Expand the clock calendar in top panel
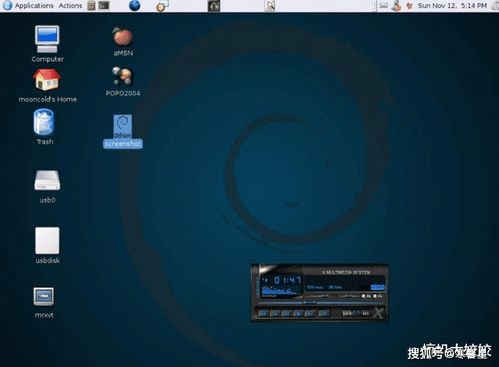The height and width of the screenshot is (367, 499). point(452,6)
